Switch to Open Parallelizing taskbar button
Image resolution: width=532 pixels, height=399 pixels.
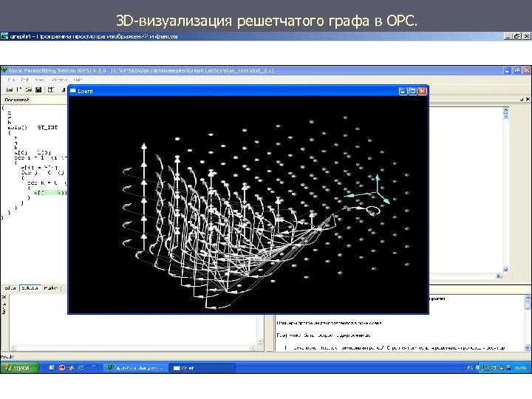point(135,368)
